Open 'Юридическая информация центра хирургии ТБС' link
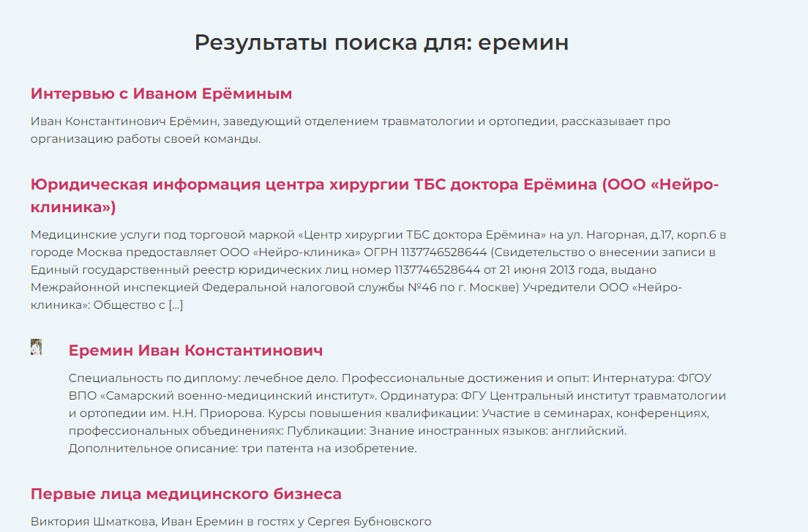This screenshot has width=808, height=532. (375, 195)
